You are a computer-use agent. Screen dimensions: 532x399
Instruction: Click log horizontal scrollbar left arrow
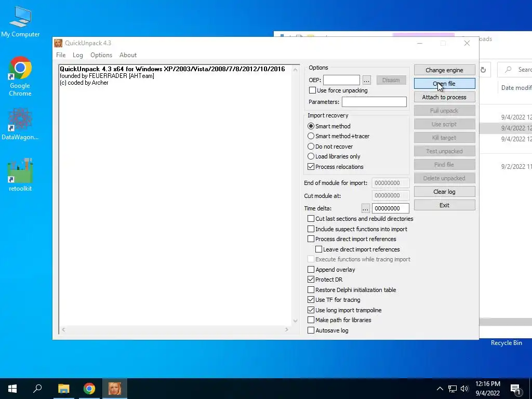tap(63, 329)
